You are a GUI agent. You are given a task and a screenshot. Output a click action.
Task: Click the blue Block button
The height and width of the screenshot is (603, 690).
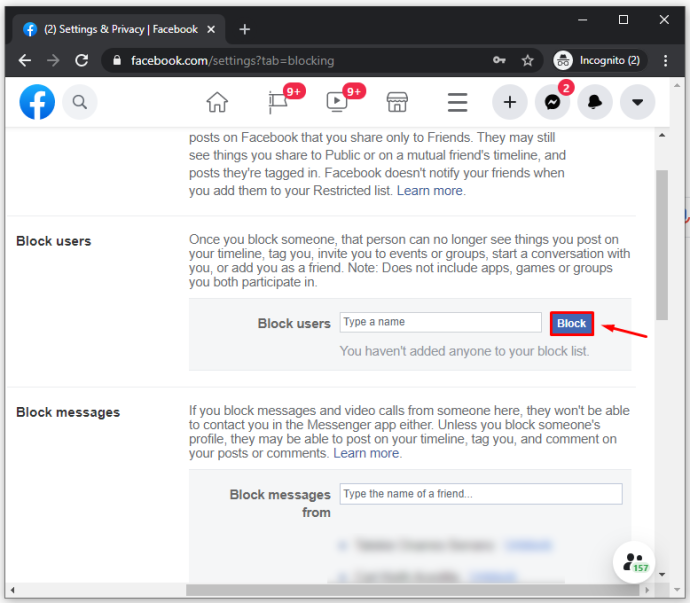pos(571,324)
